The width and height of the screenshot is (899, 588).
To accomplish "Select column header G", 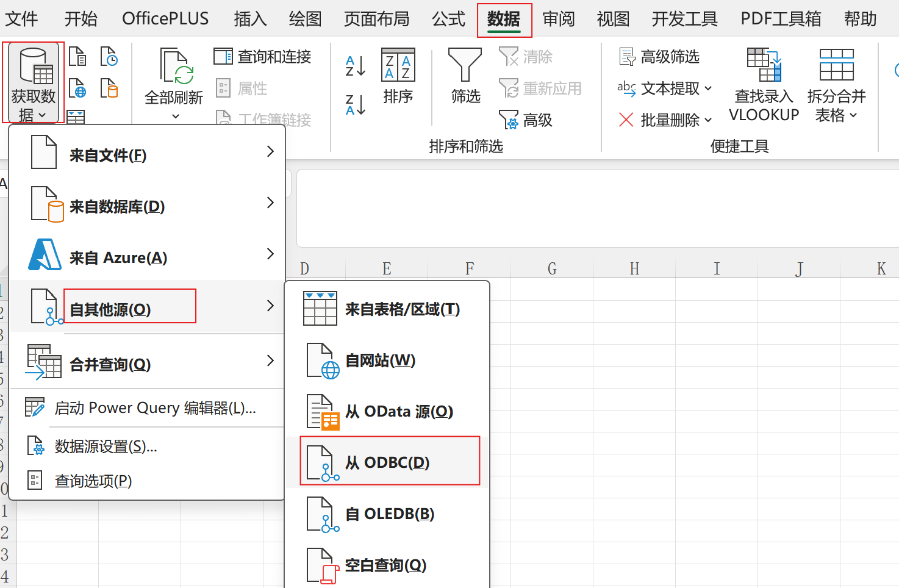I will (551, 268).
